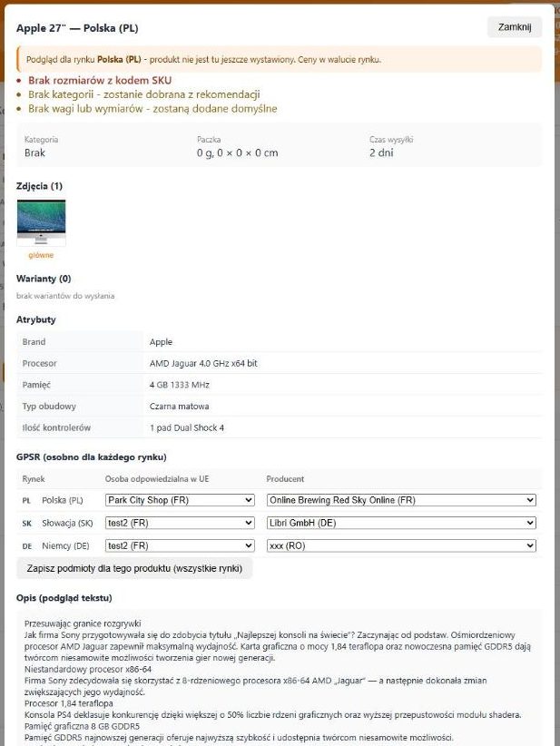Screen dimensions: 560x746
Task: Open Słowacja responsible person dropdown
Action: click(x=180, y=523)
